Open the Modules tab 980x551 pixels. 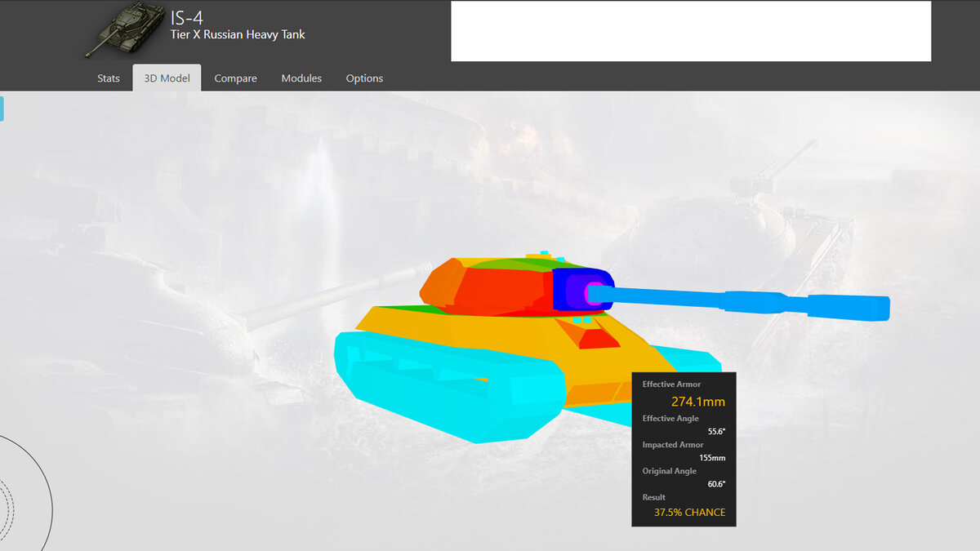click(x=301, y=78)
